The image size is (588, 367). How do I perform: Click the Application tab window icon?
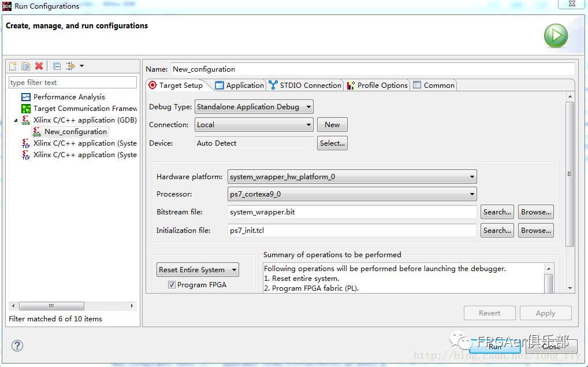coord(219,86)
